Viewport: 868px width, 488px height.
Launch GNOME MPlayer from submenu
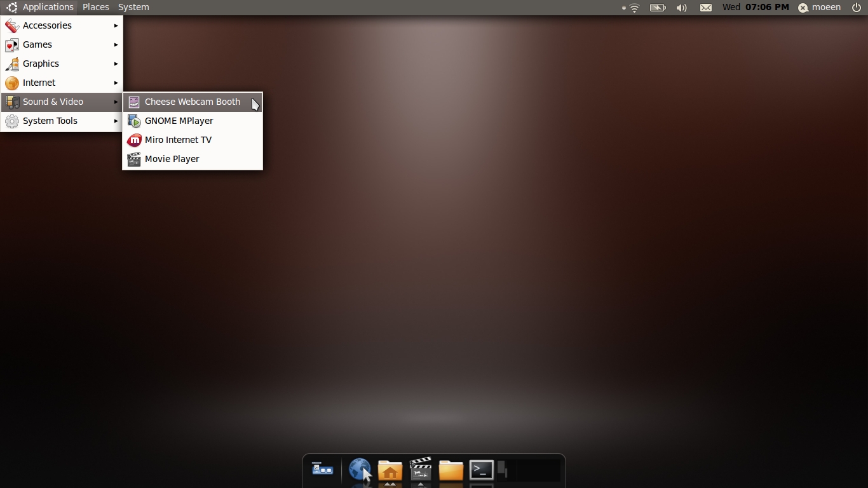pos(193,121)
